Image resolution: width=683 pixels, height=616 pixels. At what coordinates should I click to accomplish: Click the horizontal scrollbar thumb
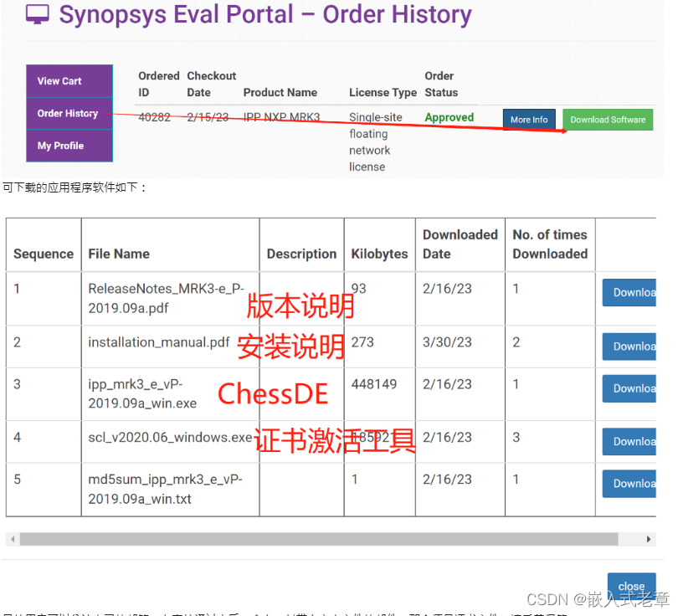(x=319, y=539)
